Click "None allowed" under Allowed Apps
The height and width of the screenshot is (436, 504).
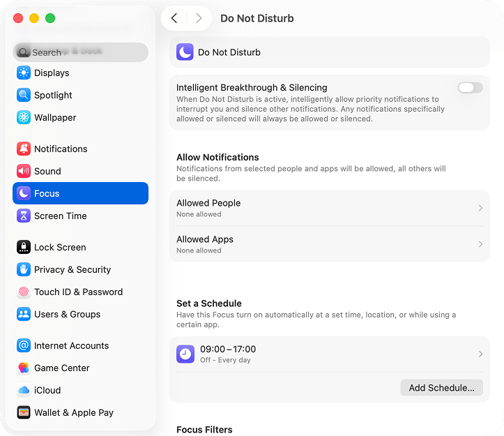tap(199, 250)
